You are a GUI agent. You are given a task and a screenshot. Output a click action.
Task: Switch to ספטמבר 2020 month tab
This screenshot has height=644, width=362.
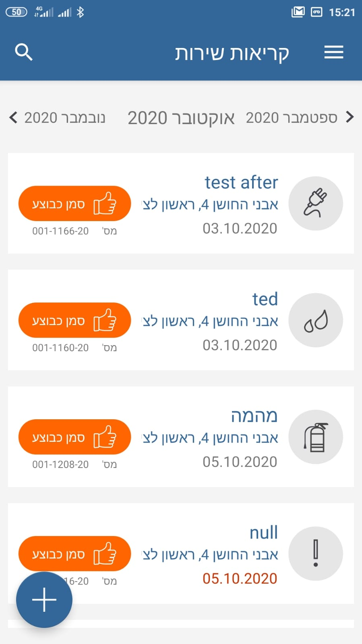tap(291, 118)
